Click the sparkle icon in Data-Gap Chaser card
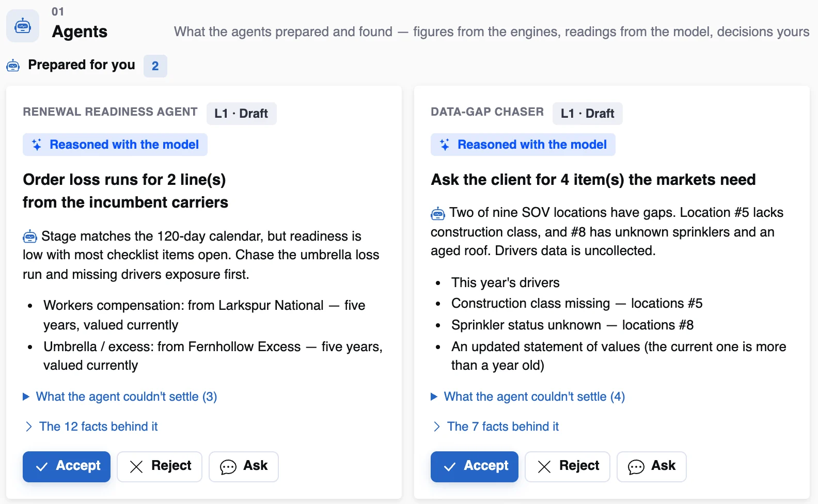Screen dimensions: 818x504 [445, 145]
